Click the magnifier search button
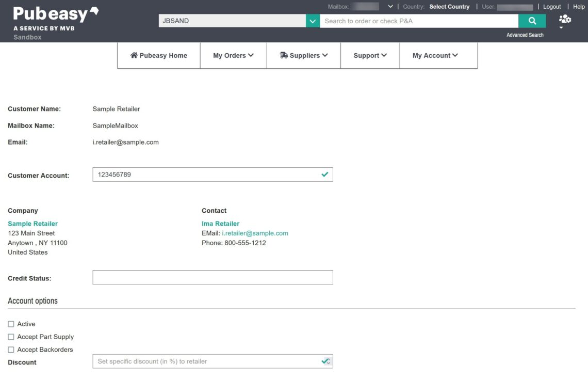The height and width of the screenshot is (379, 588). [532, 21]
